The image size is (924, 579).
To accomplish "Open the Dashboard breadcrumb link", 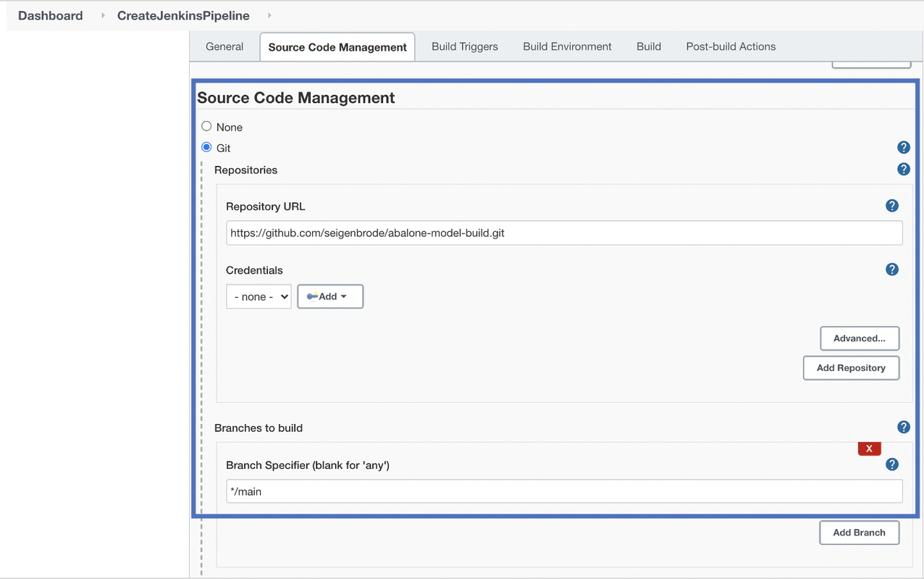I will pos(50,15).
